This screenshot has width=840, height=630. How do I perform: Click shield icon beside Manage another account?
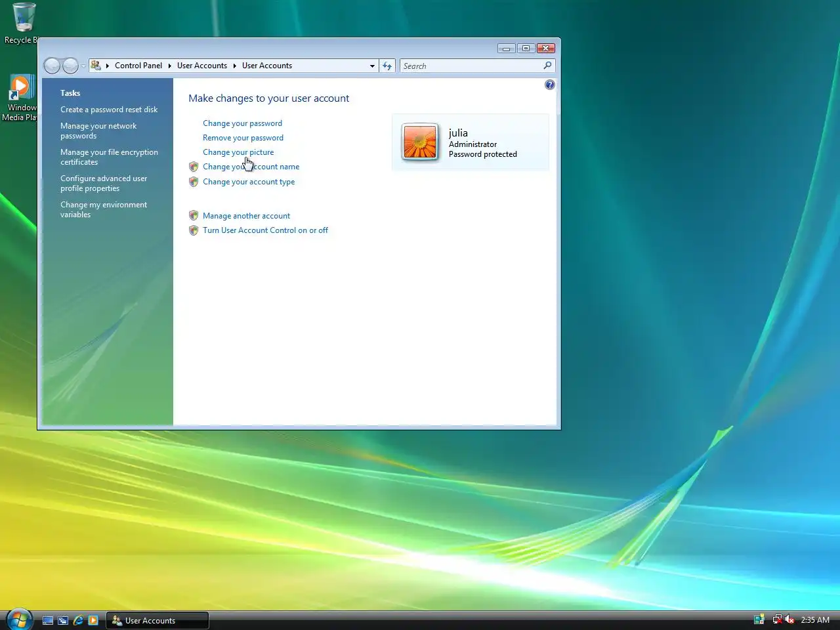tap(194, 215)
